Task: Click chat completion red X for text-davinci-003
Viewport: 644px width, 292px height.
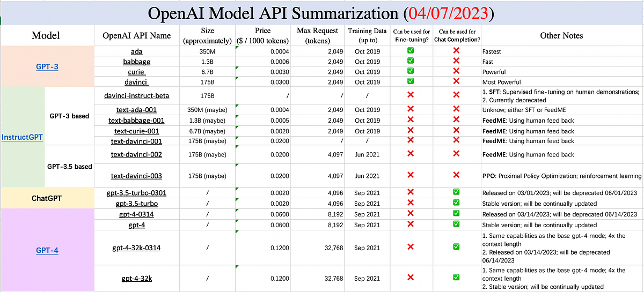Action: click(456, 175)
